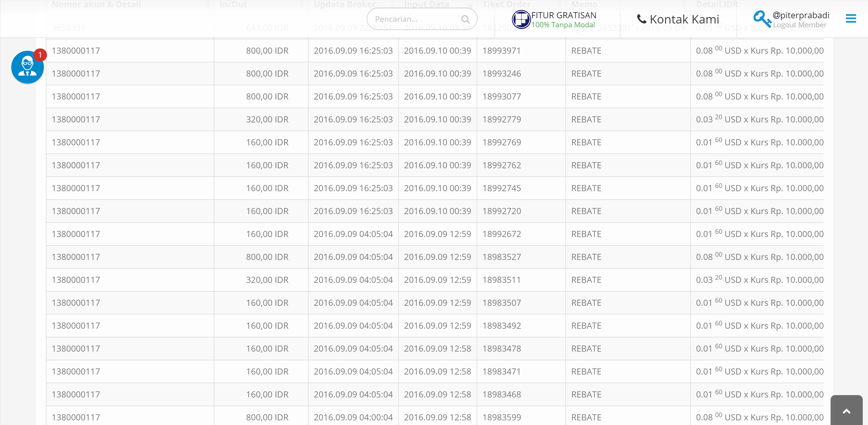
Task: Click the phone icon beside Kontak Kami
Action: coord(641,19)
